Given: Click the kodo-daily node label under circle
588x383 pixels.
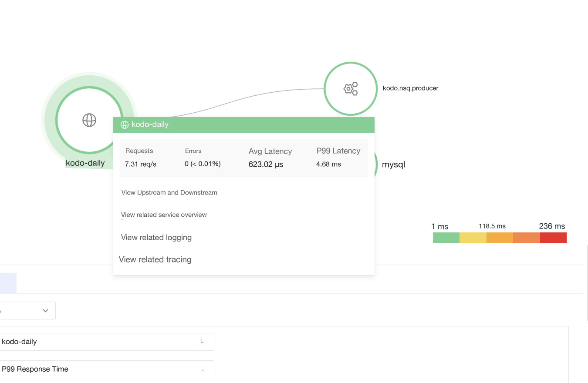Looking at the screenshot, I should point(85,163).
